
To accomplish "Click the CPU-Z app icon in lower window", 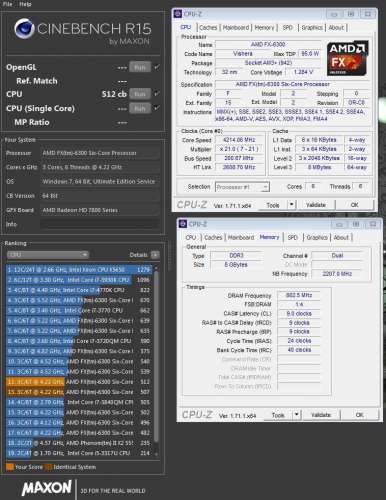I will (x=183, y=224).
